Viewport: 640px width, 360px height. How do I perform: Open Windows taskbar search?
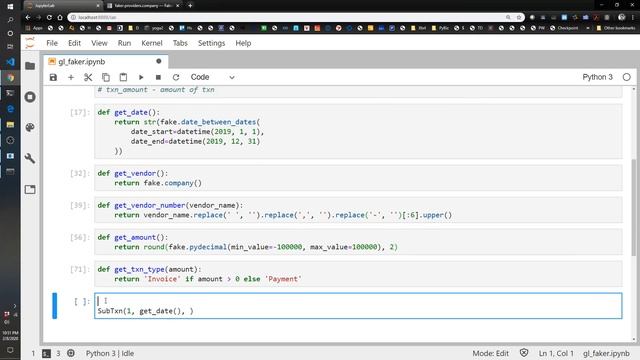[x=10, y=20]
